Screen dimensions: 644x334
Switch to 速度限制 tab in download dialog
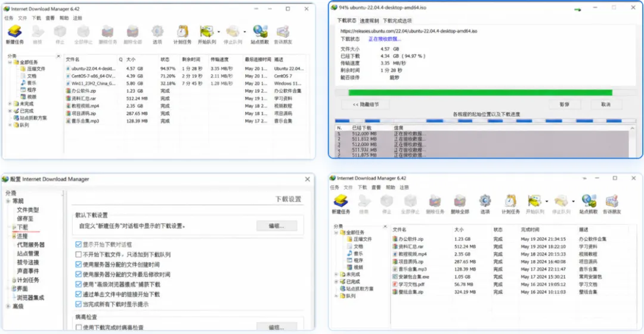click(x=369, y=20)
